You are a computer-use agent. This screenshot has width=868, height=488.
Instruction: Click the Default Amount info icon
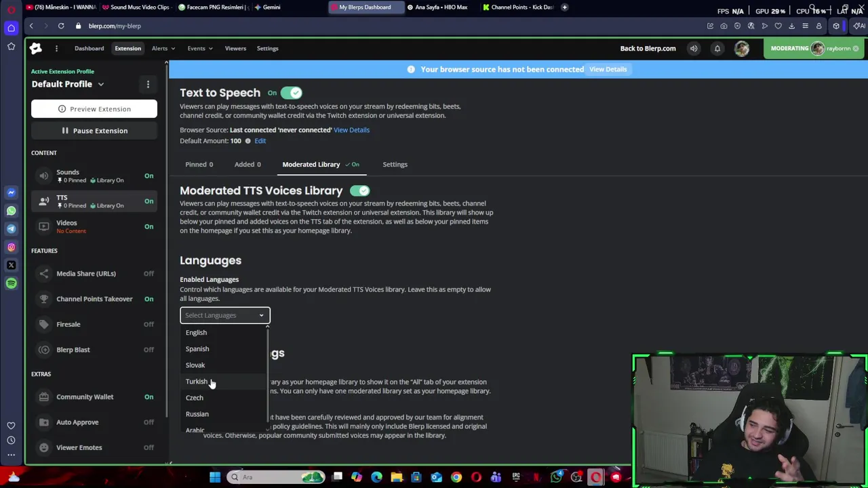[248, 141]
